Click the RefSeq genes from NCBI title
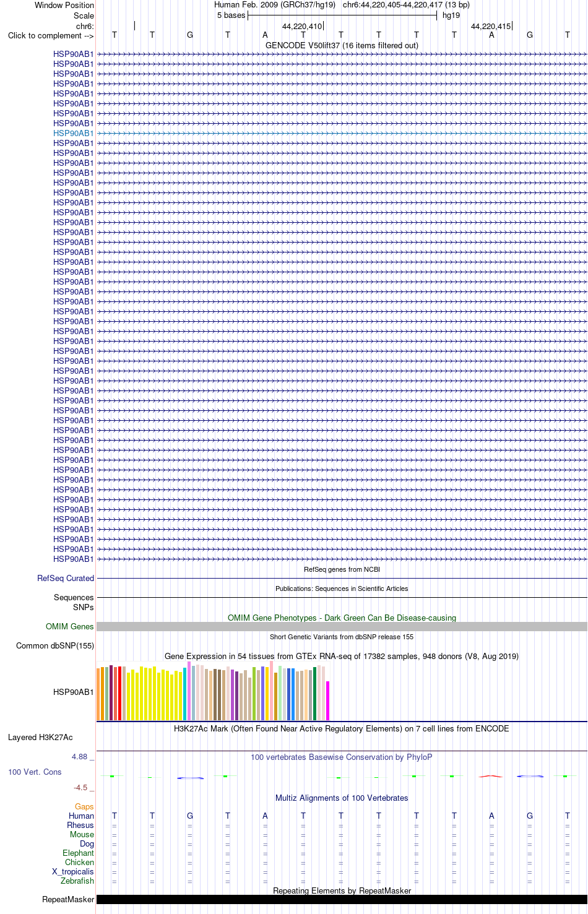This screenshot has height=914, width=588. 342,569
